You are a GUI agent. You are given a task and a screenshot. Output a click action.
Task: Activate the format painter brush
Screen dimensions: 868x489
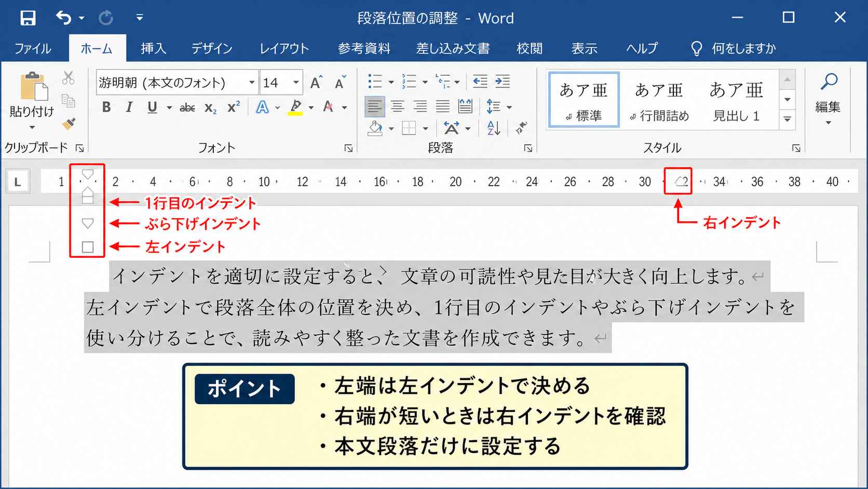tap(68, 124)
